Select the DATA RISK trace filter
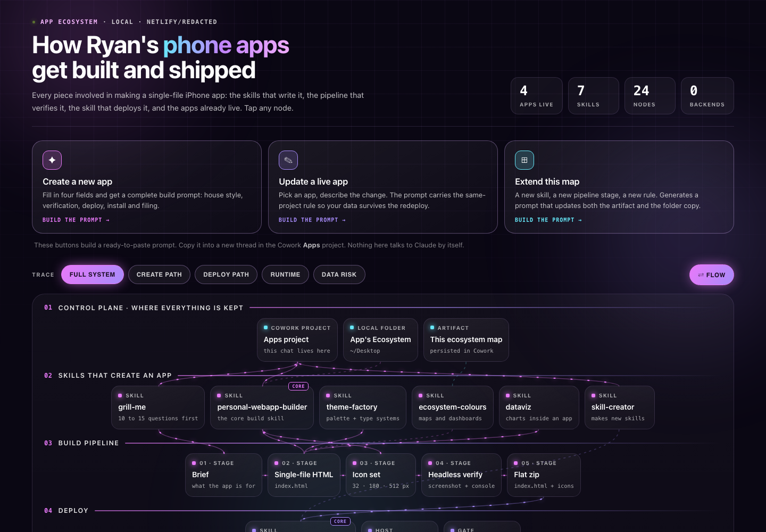The height and width of the screenshot is (532, 766). 339,275
